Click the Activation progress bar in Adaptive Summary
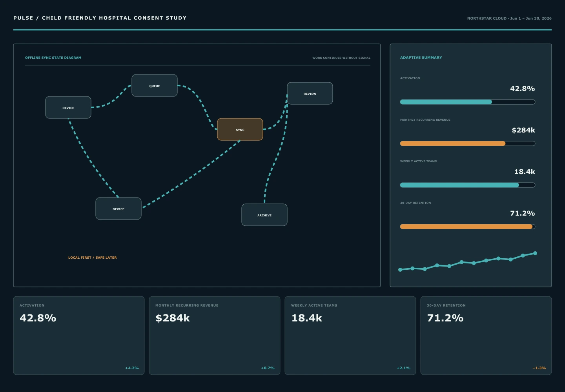565x392 pixels. 468,102
